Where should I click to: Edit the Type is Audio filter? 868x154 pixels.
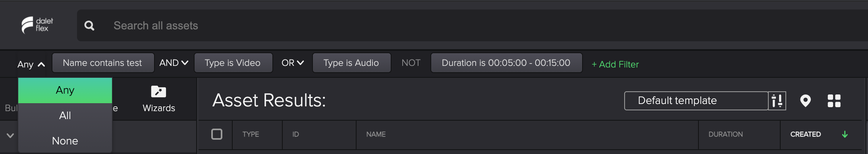[x=351, y=63]
